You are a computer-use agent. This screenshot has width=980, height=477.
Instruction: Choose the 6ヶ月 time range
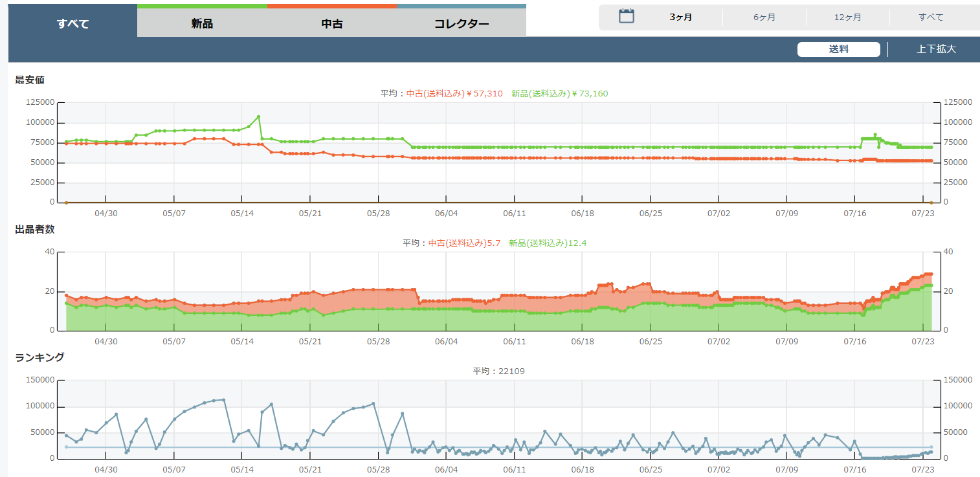point(764,17)
